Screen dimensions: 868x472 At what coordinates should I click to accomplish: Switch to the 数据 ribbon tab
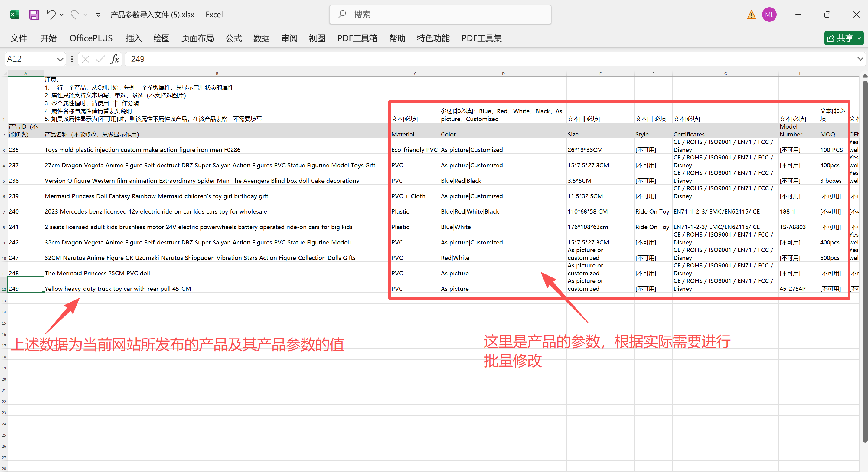[261, 38]
